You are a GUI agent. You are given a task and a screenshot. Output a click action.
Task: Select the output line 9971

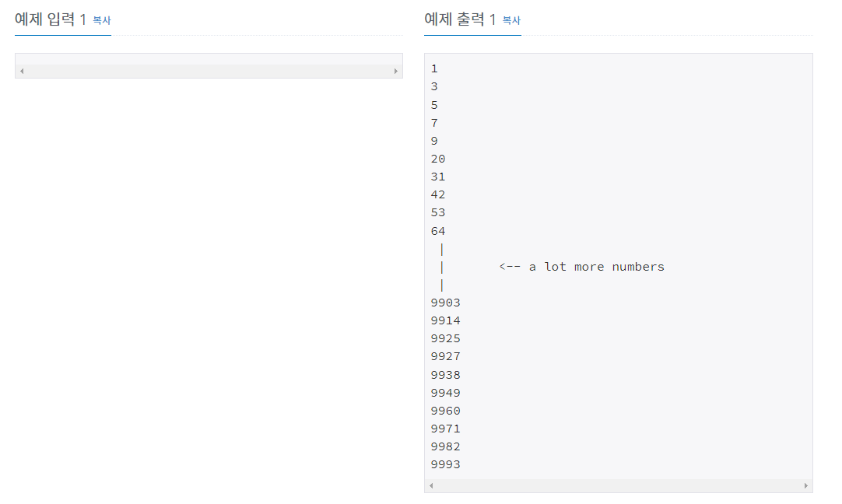pyautogui.click(x=445, y=429)
